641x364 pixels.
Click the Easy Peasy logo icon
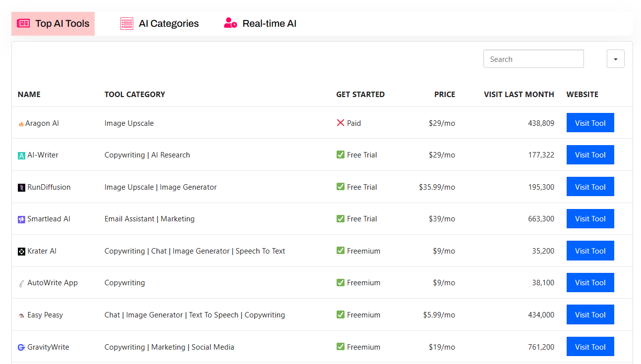click(21, 315)
